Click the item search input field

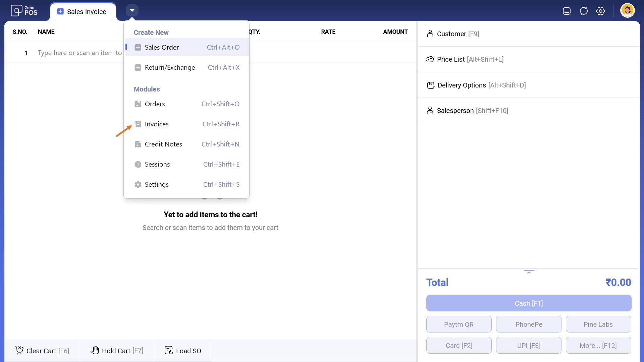[x=79, y=53]
